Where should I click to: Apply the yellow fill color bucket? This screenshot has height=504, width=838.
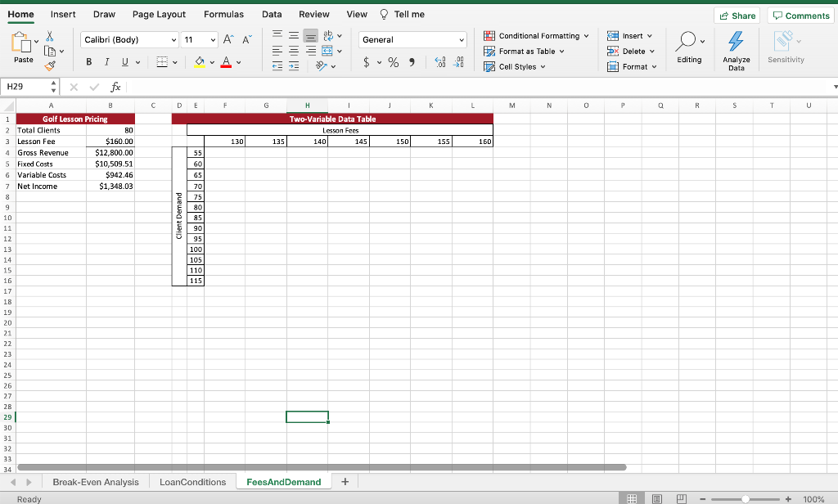(x=200, y=62)
